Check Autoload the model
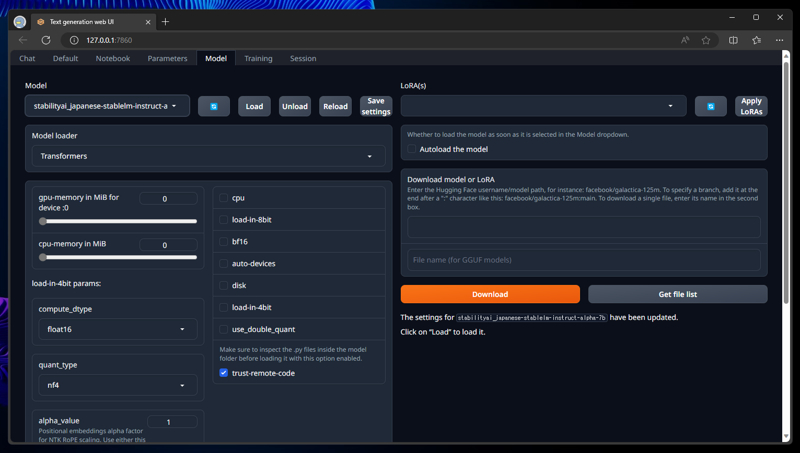This screenshot has height=453, width=800. tap(412, 149)
